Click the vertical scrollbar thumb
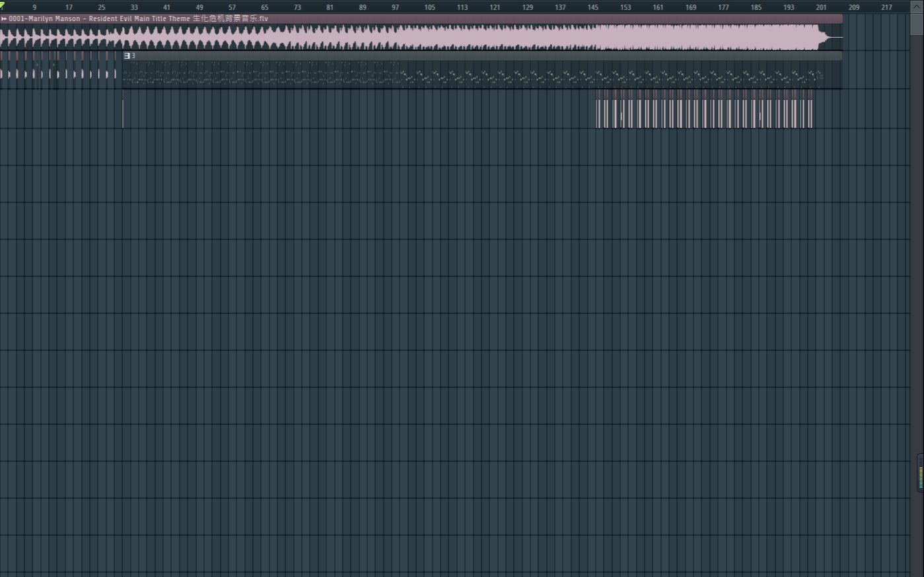The height and width of the screenshot is (577, 924). [917, 23]
